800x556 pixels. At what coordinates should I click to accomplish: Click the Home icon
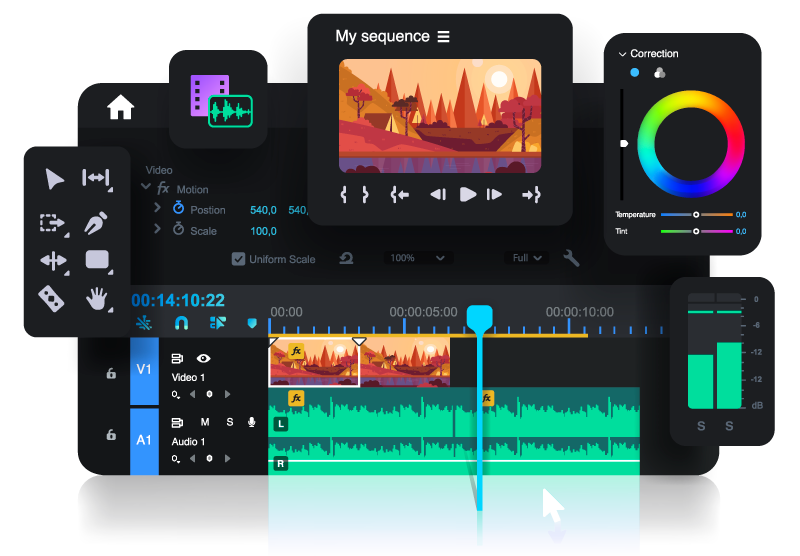pos(121,107)
